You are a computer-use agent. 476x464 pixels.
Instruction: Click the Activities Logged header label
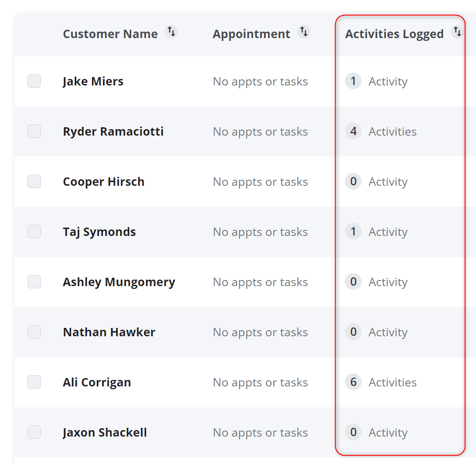[x=394, y=34]
